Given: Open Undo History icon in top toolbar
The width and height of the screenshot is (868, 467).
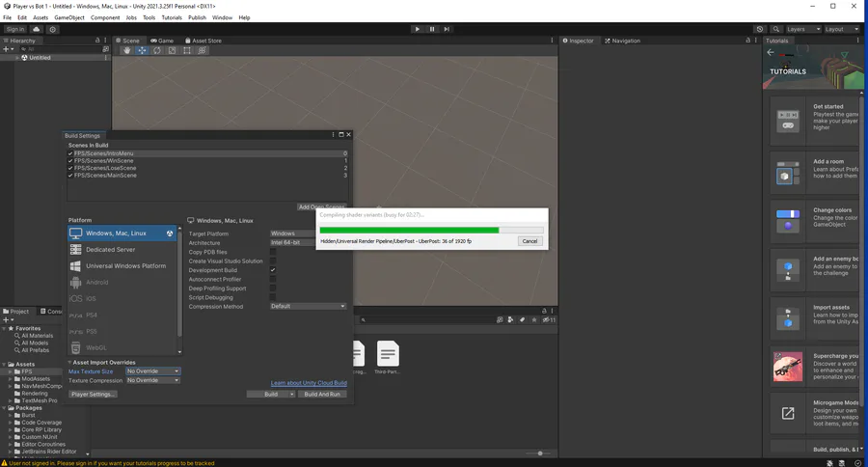Looking at the screenshot, I should click(x=760, y=29).
